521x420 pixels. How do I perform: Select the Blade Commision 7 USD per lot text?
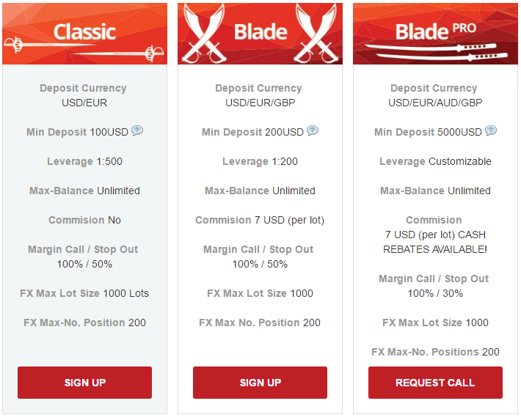260,220
